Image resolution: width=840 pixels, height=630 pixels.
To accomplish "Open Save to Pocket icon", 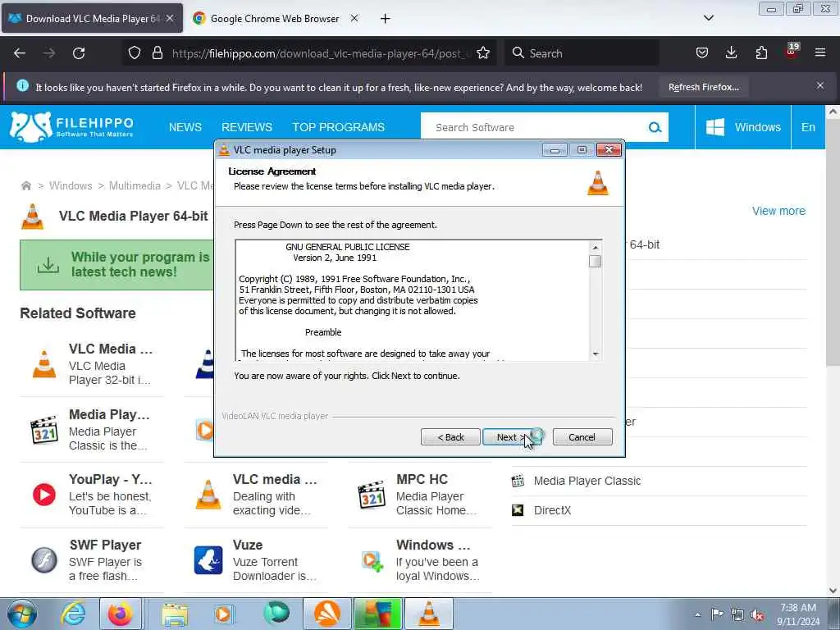I will pos(702,52).
